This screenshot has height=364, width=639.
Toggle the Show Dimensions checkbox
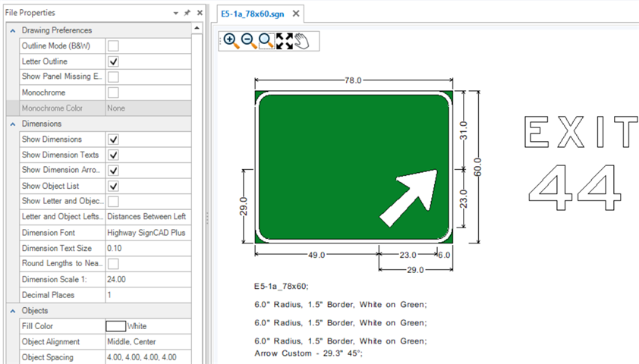tap(113, 140)
